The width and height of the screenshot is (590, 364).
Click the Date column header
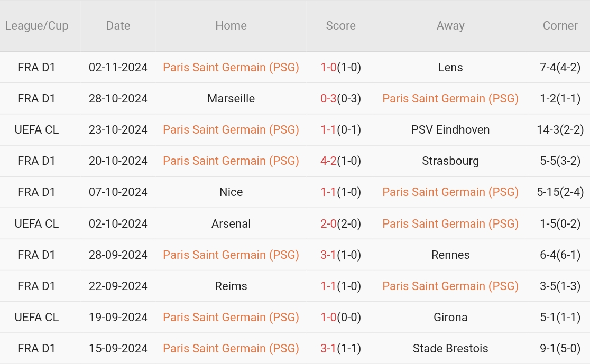coord(118,25)
